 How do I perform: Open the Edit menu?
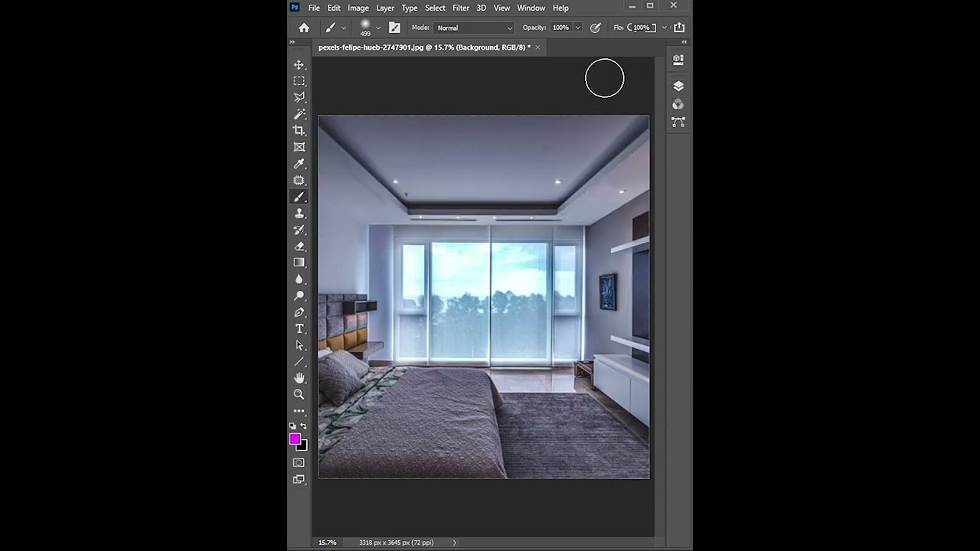334,8
